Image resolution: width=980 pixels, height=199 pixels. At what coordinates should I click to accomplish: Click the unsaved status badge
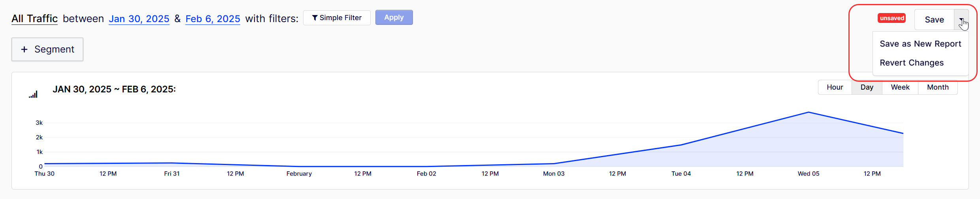[891, 18]
